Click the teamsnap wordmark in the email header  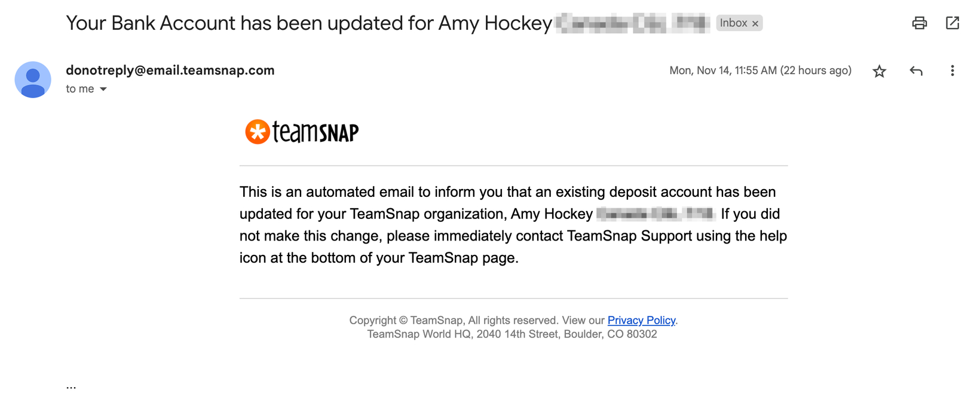pos(316,132)
